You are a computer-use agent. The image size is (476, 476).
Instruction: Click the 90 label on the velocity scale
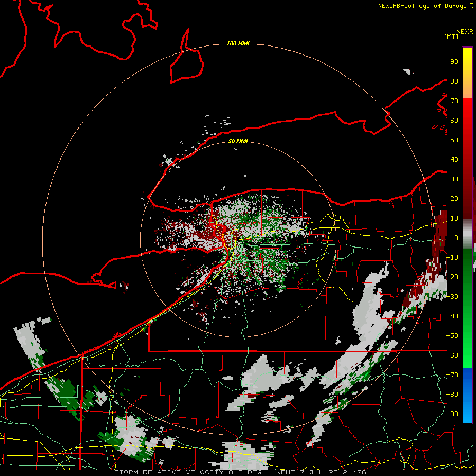click(454, 62)
